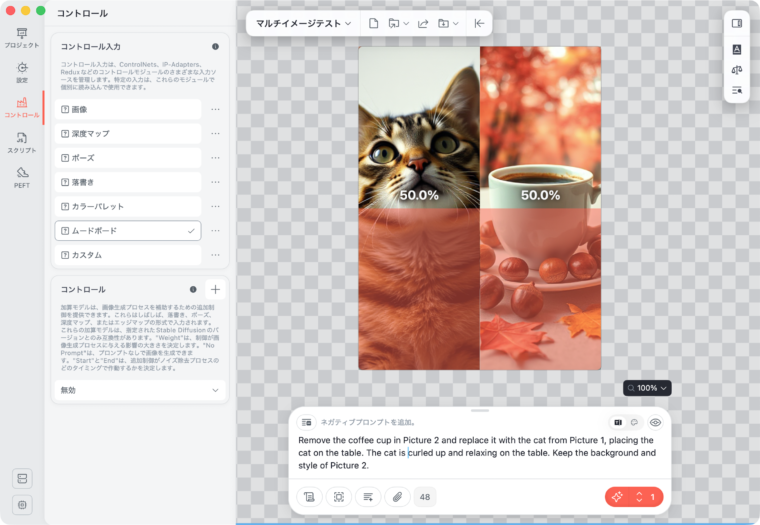Viewport: 760px width, 525px height.
Task: Click the balance scale icon in the right toolbar
Action: click(737, 70)
